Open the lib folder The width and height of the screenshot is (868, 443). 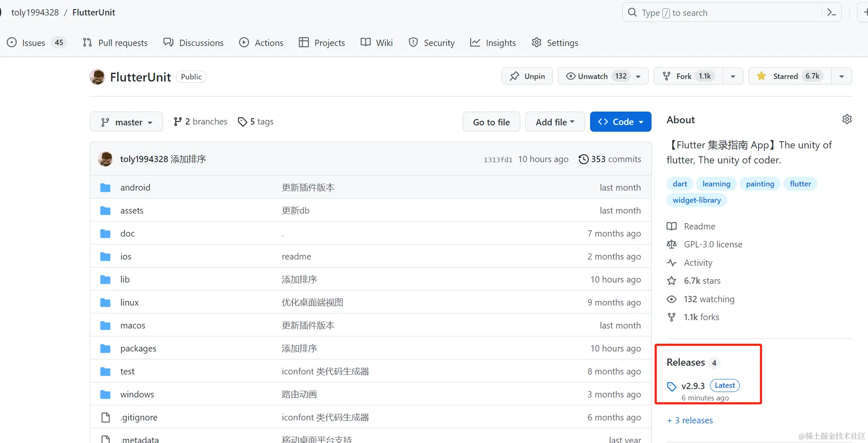[125, 280]
